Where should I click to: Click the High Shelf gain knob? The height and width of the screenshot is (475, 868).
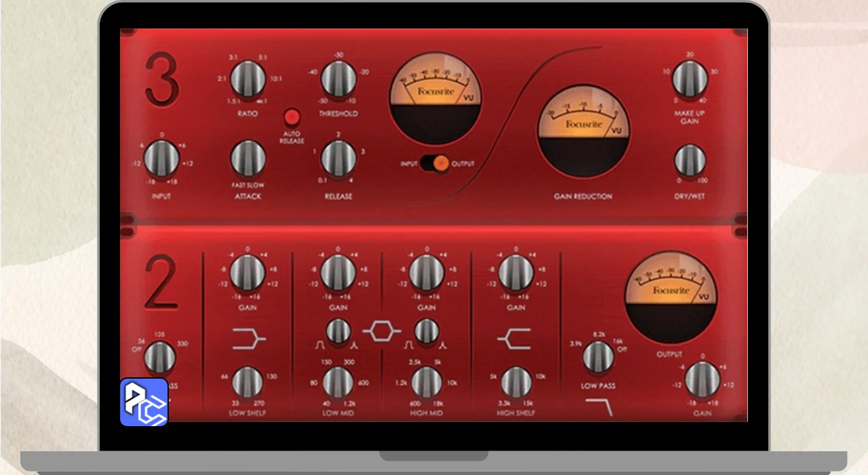coord(516,273)
